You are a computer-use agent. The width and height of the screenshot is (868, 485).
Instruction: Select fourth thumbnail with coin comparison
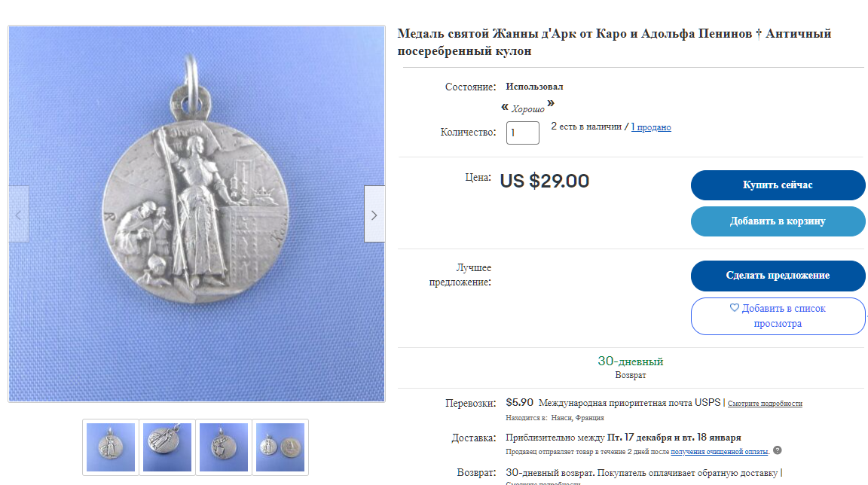pos(280,447)
